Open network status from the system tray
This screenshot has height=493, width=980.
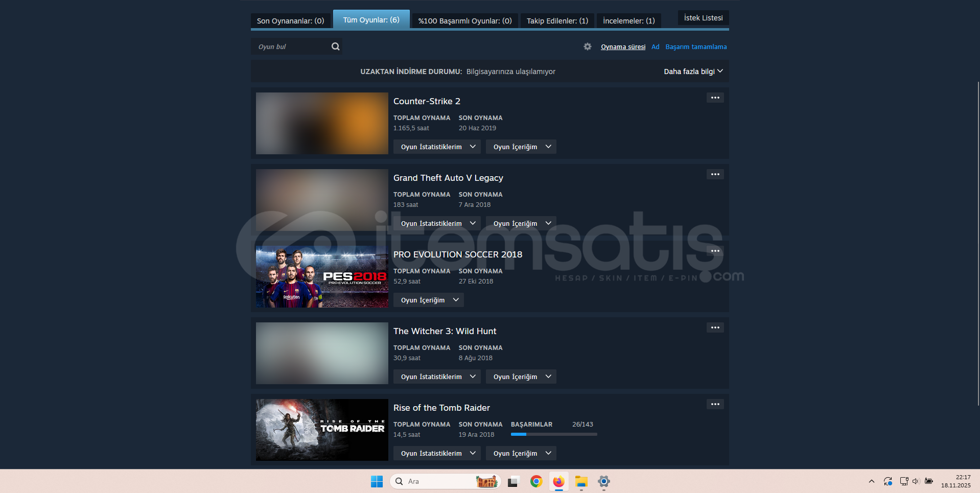[x=904, y=481]
